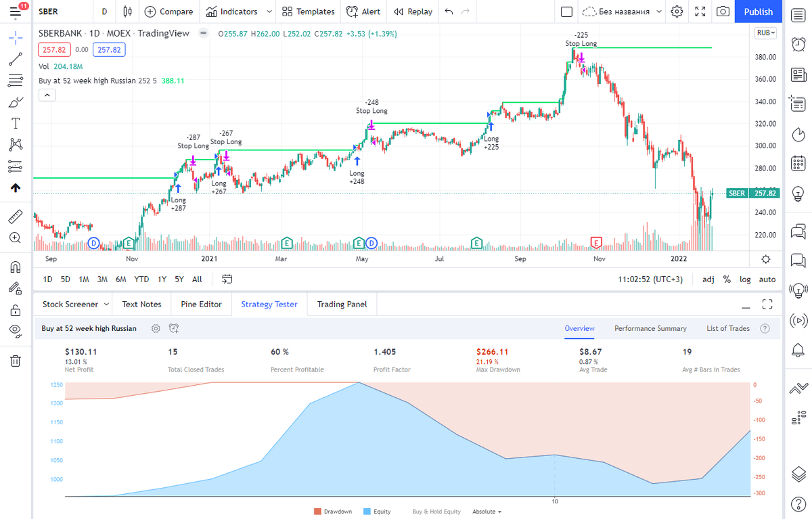Open the Performance Summary tab
The height and width of the screenshot is (519, 812).
(x=650, y=328)
